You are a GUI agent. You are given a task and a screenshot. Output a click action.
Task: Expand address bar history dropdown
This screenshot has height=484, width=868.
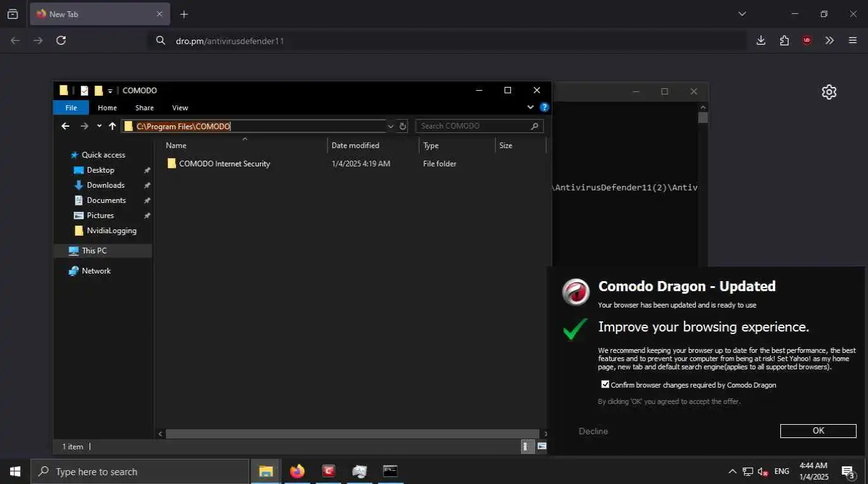(390, 126)
